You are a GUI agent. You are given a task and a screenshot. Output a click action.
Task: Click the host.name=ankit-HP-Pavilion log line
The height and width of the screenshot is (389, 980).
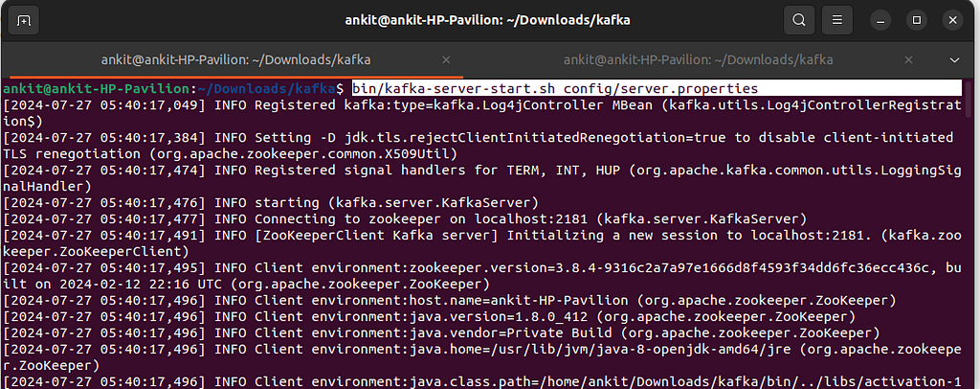450,300
